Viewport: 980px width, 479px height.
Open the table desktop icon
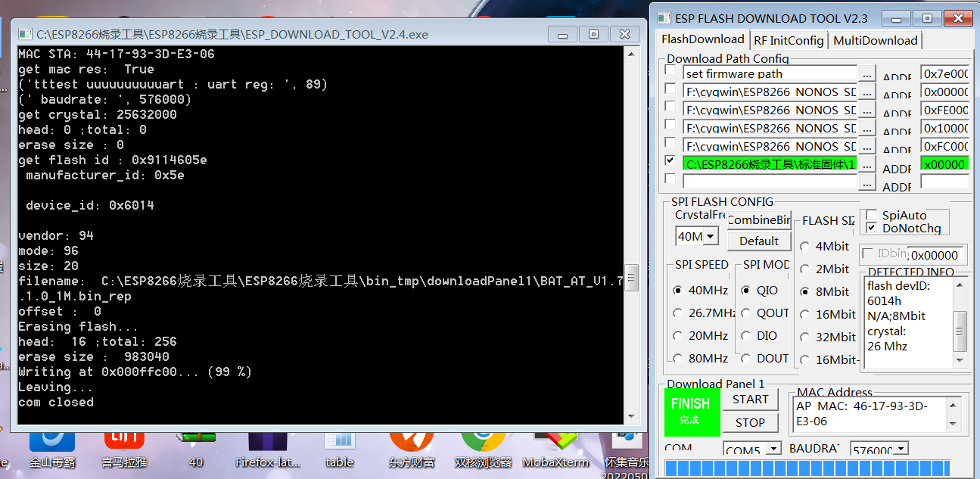[340, 448]
